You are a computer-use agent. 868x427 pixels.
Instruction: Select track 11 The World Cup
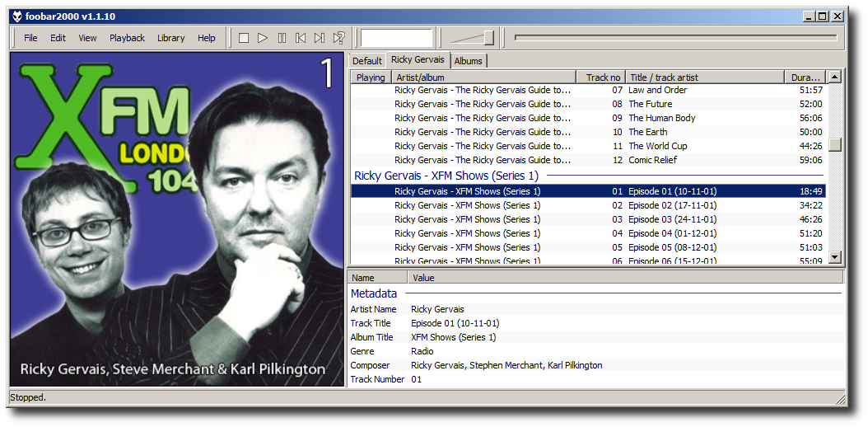pos(589,146)
